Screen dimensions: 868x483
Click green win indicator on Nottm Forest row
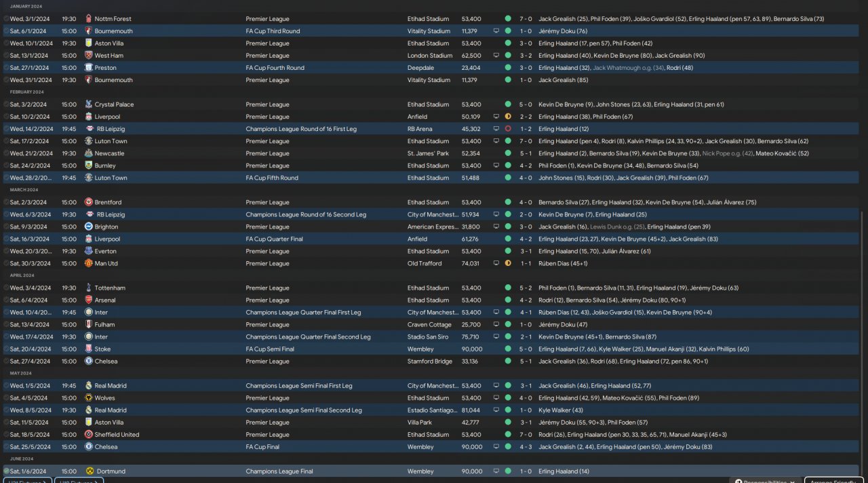point(508,19)
